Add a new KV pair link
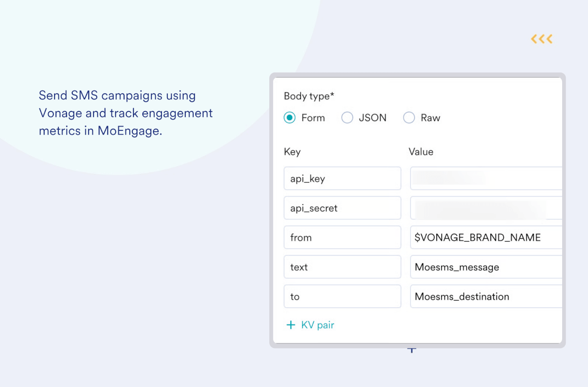588x387 pixels. click(x=318, y=325)
